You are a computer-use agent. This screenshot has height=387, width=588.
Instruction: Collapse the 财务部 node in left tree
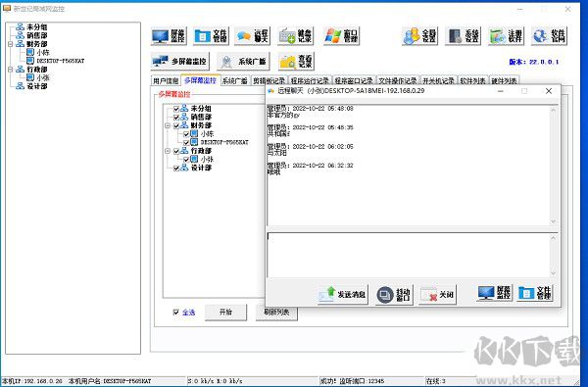tap(10, 44)
